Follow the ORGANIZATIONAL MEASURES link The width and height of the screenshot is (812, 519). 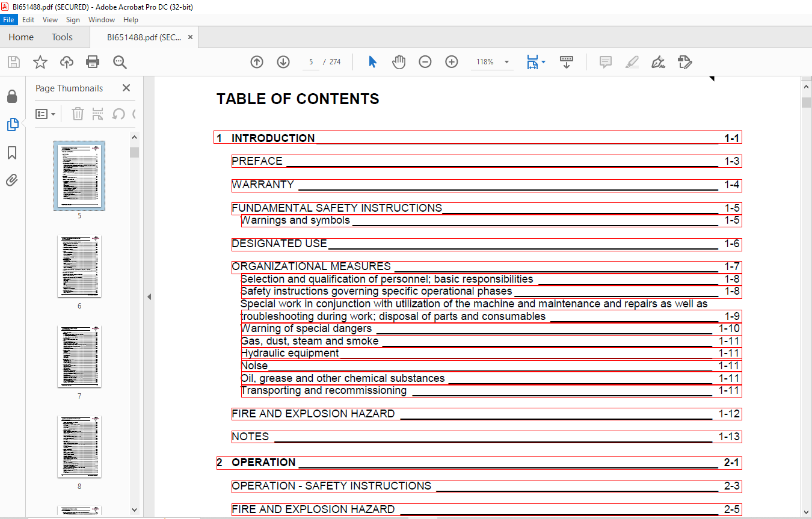click(487, 267)
